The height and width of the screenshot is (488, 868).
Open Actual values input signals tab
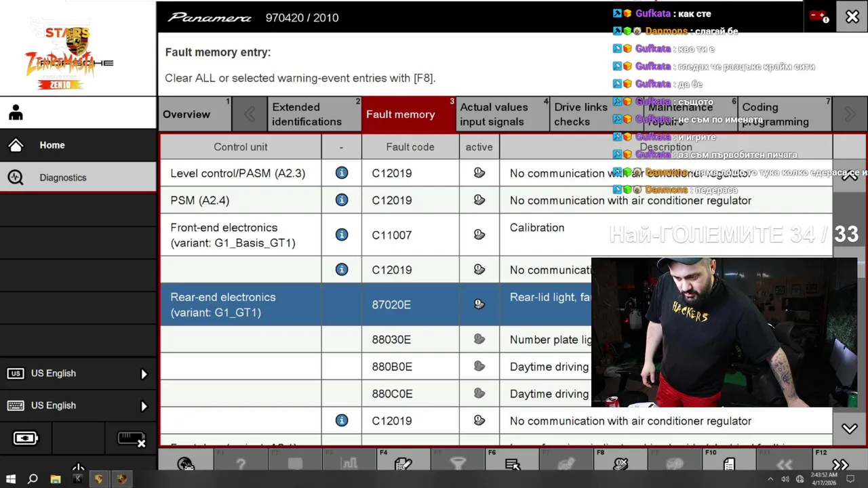click(502, 114)
